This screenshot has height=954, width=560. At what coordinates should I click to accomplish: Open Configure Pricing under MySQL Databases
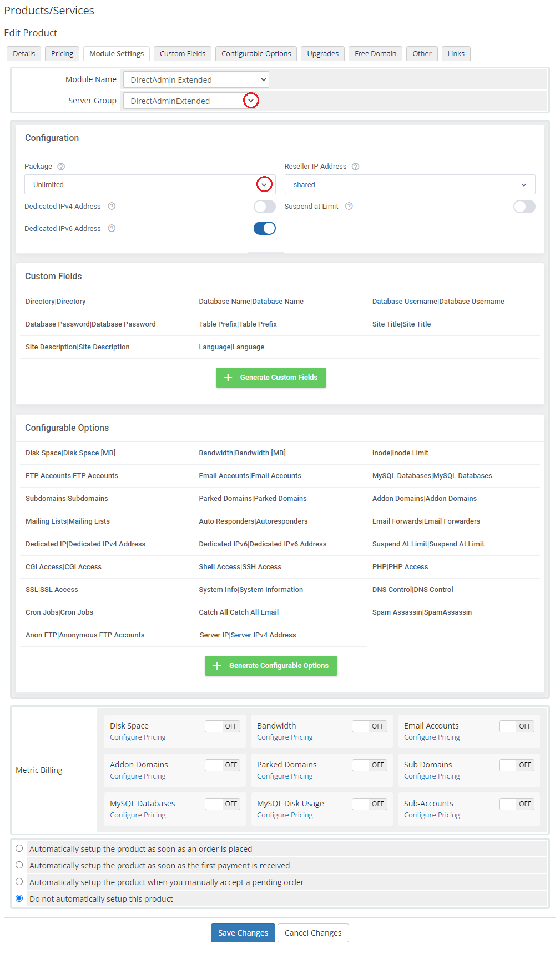pos(138,815)
